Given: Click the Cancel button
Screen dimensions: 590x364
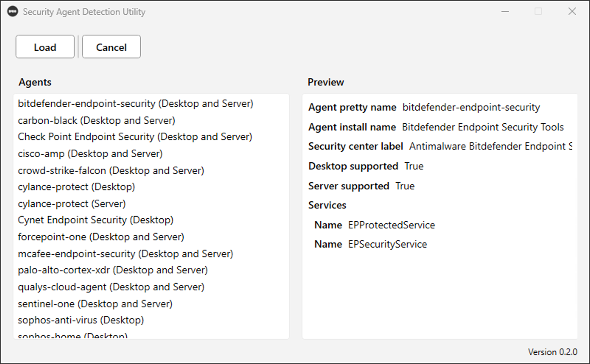Looking at the screenshot, I should [111, 47].
